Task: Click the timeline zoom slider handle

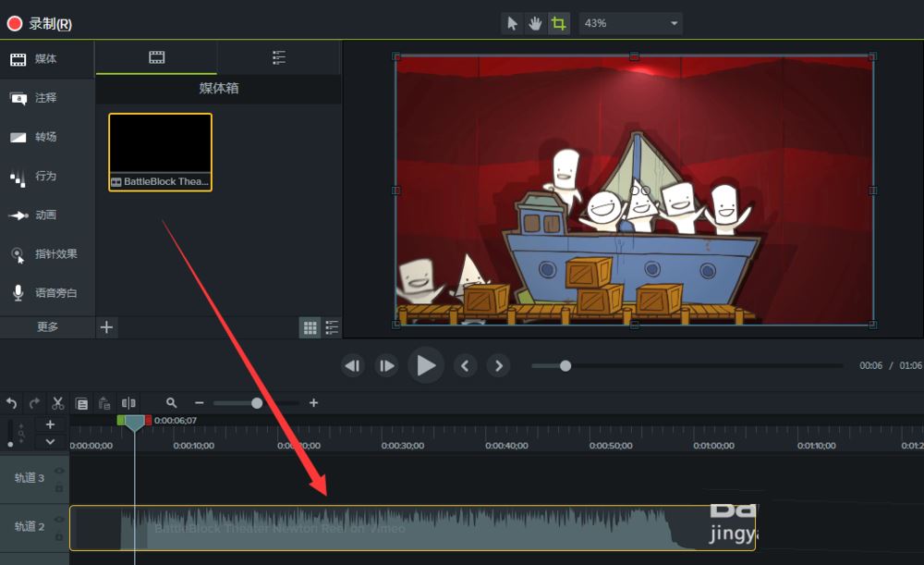Action: tap(256, 403)
